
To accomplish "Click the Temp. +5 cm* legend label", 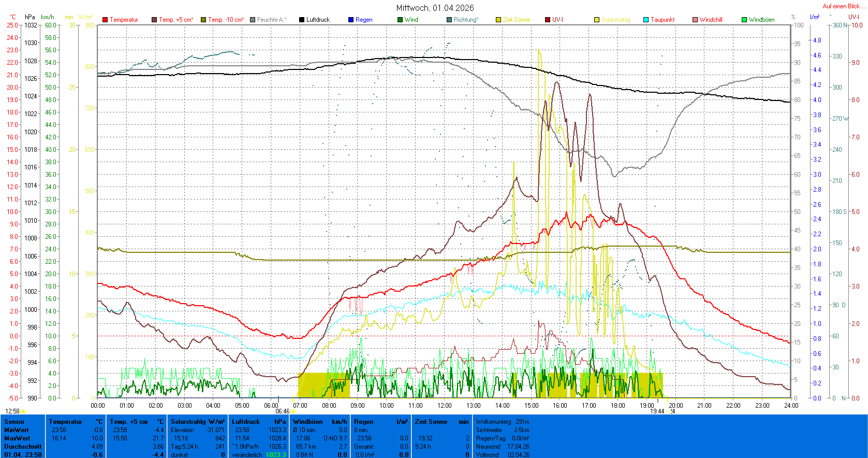I will (x=176, y=20).
